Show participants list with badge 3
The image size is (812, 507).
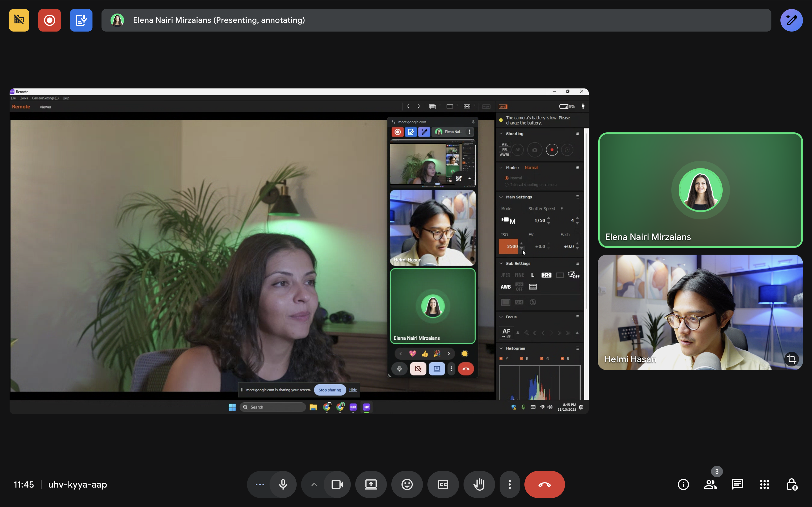[710, 484]
